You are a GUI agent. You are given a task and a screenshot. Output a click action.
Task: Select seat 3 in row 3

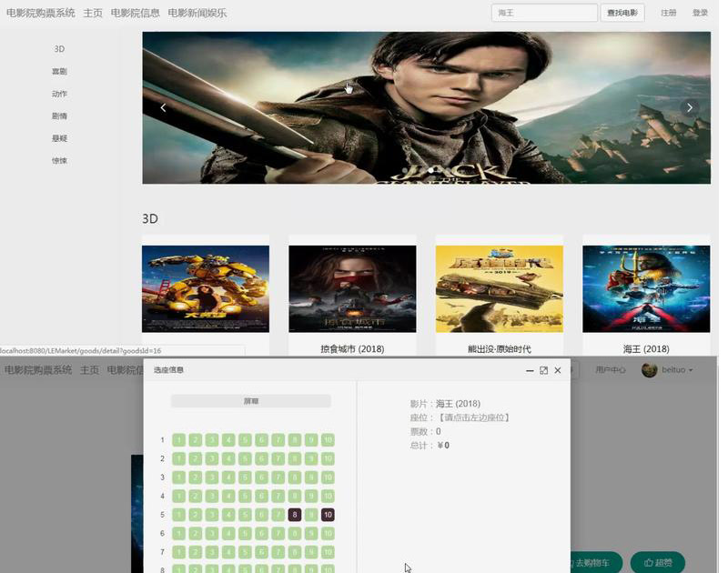[212, 477]
